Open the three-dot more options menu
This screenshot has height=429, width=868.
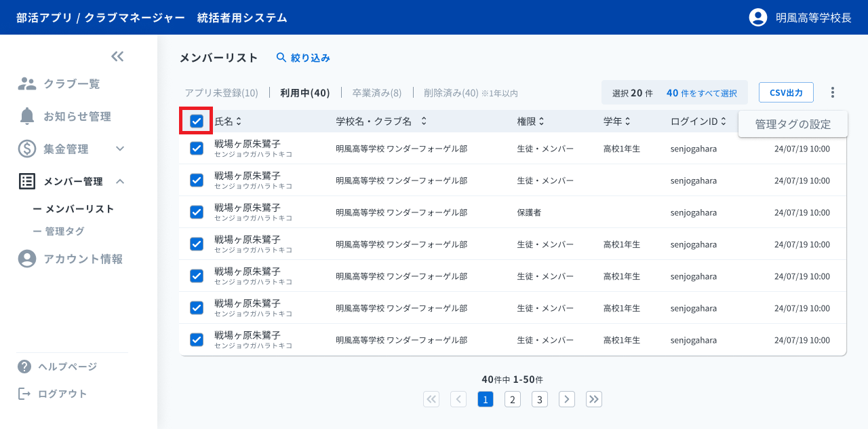pos(833,92)
